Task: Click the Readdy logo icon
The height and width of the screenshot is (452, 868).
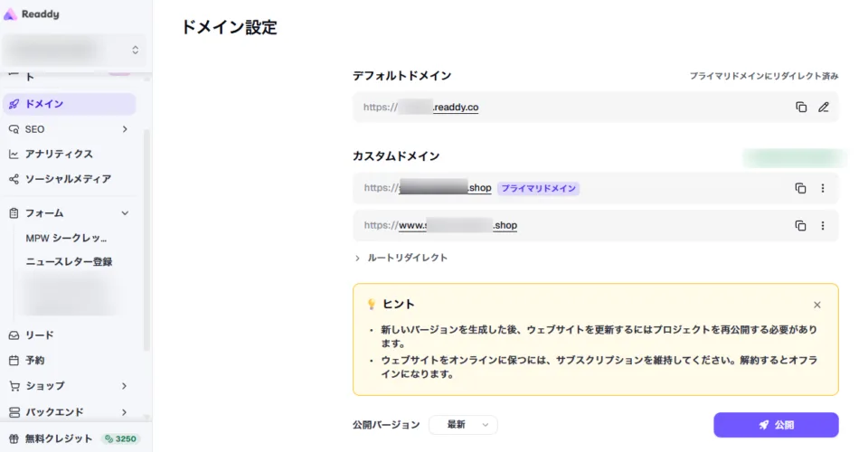Action: point(10,14)
